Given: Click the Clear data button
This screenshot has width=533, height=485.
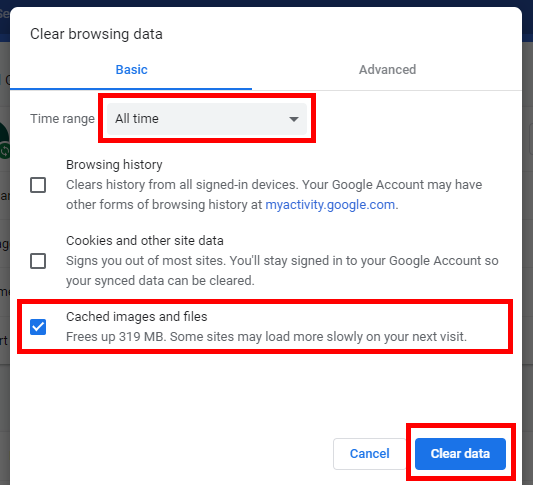Looking at the screenshot, I should click(460, 454).
